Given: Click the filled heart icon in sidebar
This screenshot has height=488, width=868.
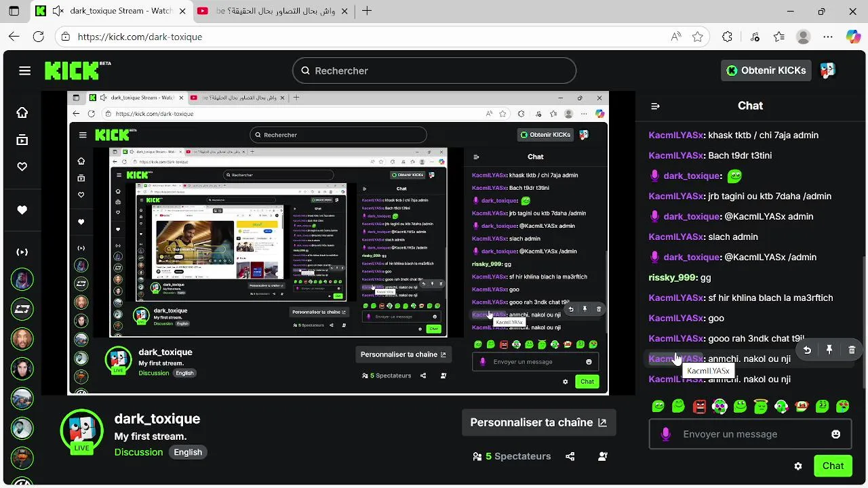Looking at the screenshot, I should click(22, 210).
